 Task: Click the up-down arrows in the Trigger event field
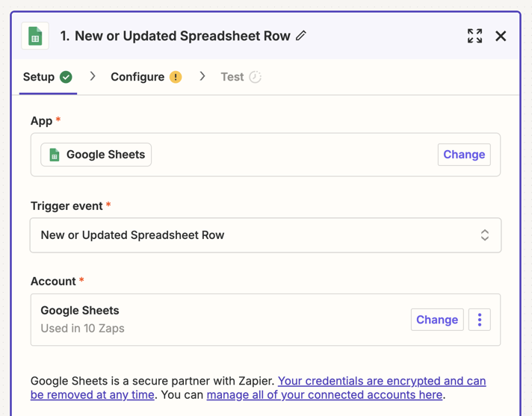(485, 235)
